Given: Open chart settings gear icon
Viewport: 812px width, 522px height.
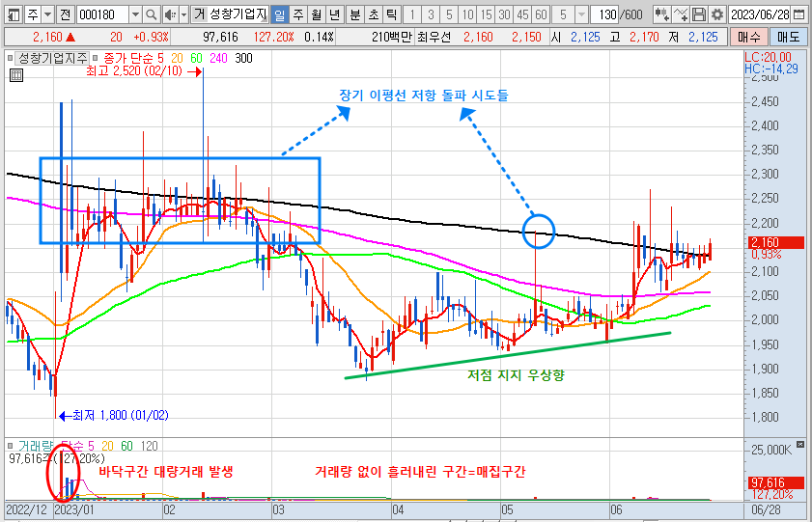Looking at the screenshot, I should 716,14.
